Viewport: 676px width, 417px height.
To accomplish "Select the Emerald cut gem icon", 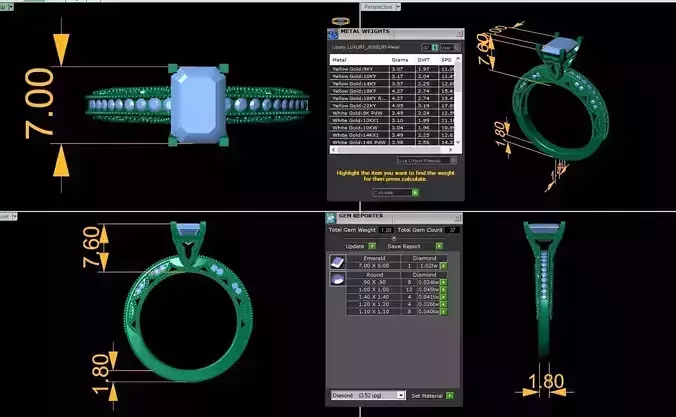I will coord(337,262).
